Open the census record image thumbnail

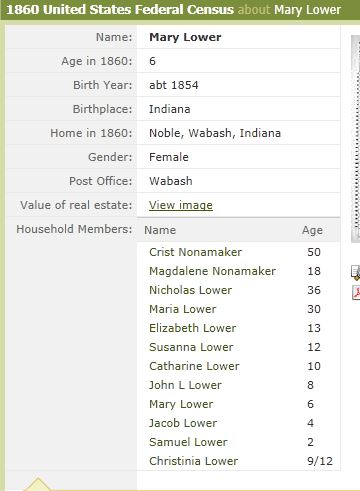coord(356,139)
